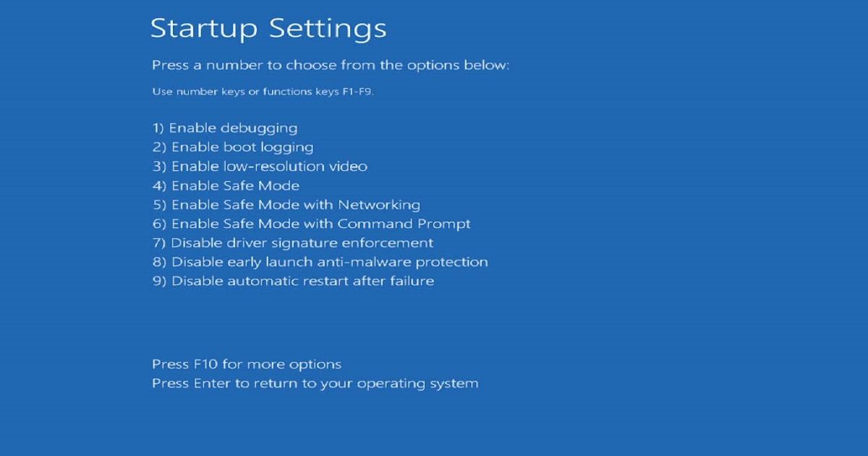Click option 1 for debugging mode
Screen dimensions: 868x456
click(224, 127)
